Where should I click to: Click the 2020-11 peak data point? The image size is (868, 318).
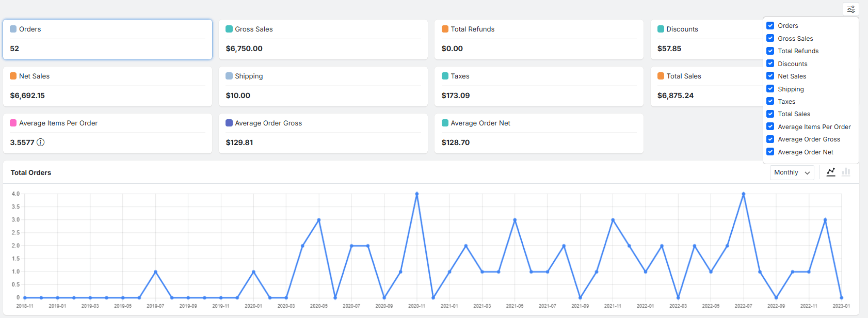(x=416, y=194)
